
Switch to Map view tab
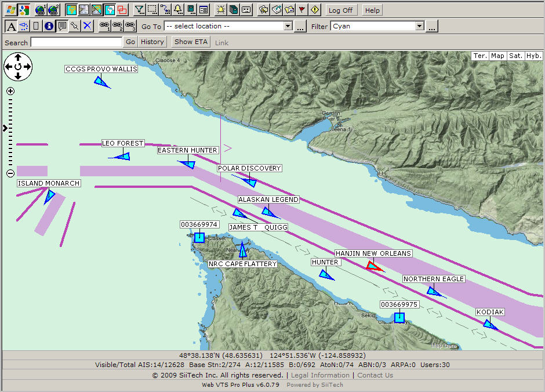coord(497,56)
